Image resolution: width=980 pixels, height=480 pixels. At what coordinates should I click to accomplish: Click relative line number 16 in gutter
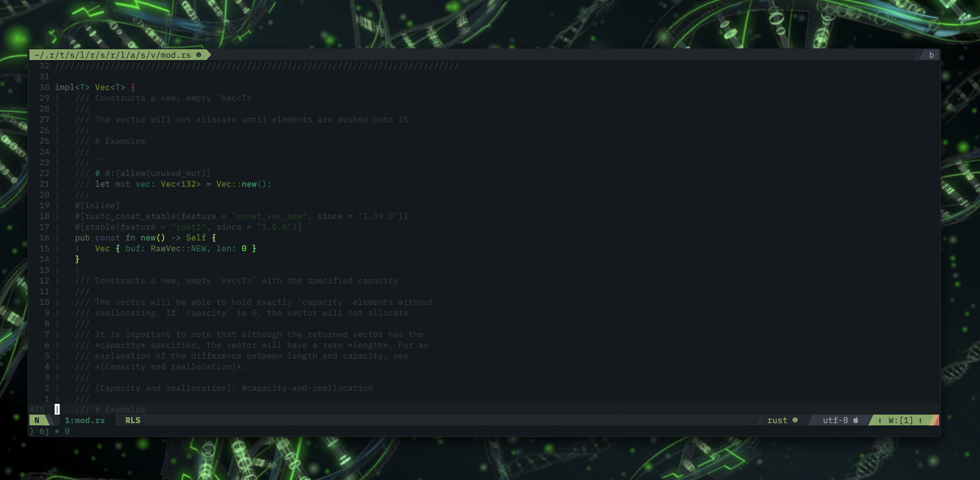44,238
